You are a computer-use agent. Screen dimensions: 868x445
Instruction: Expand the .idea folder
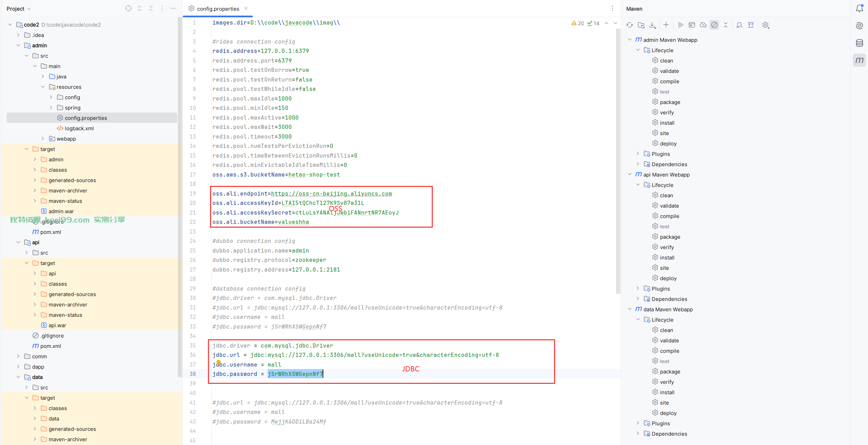(x=18, y=35)
